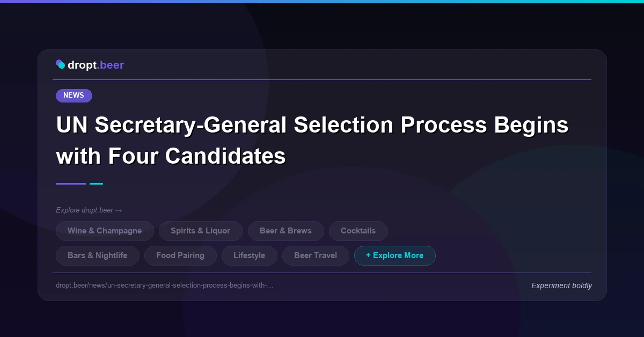Click the arrow in Explore dropt.beer link
Image resolution: width=644 pixels, height=337 pixels.
click(x=119, y=210)
